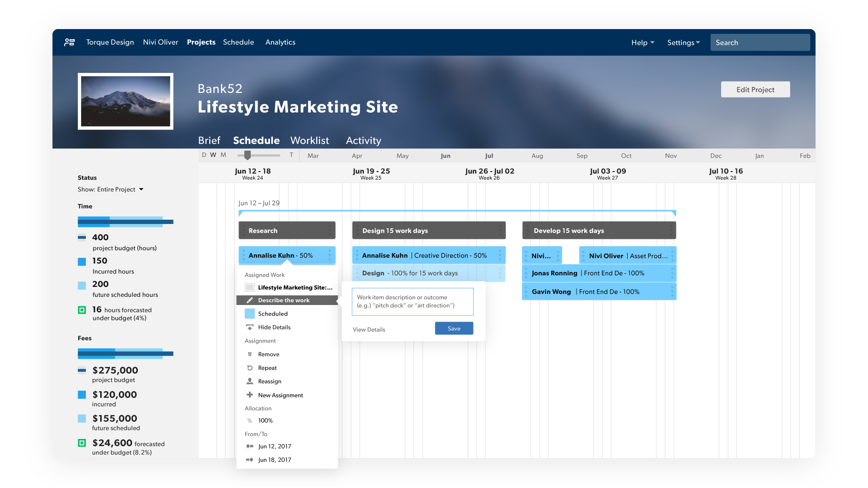Toggle the Lifestyle Marketing Site checkbox

249,287
